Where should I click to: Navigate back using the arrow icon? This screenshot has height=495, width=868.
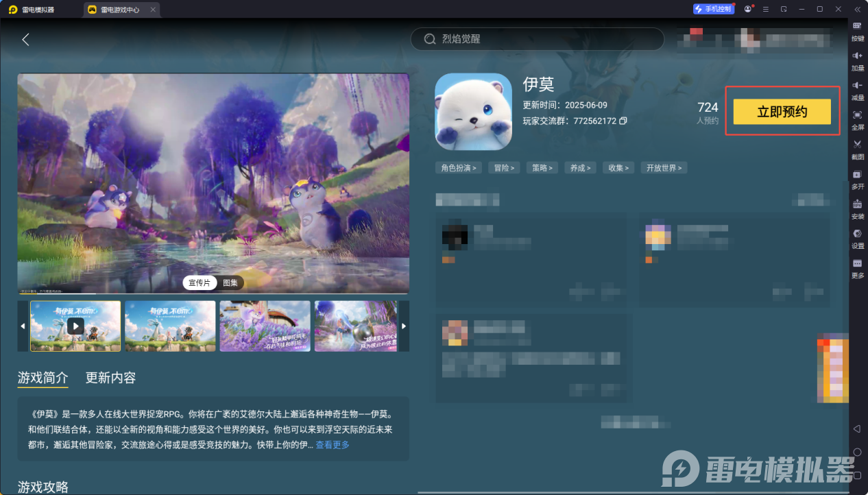25,39
